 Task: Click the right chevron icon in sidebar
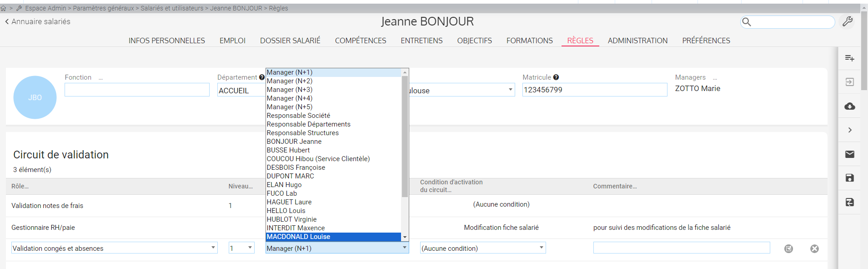(x=849, y=130)
